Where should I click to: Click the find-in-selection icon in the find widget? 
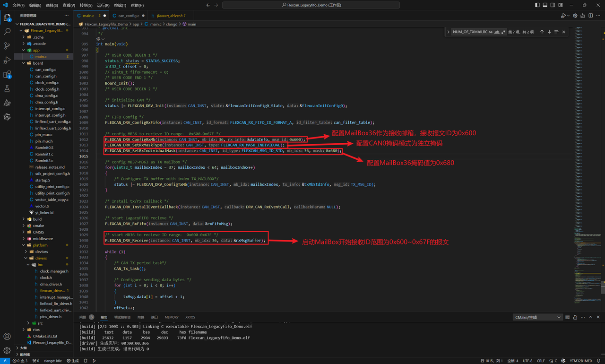coord(556,32)
